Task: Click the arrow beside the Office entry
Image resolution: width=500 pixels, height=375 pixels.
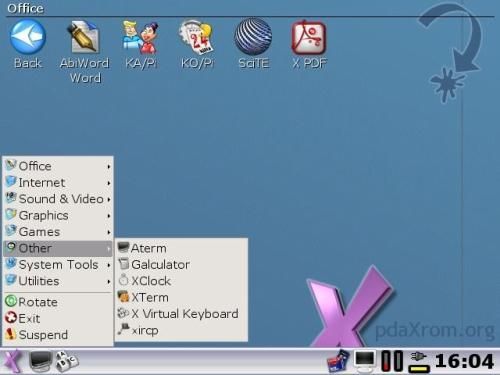Action: pos(109,166)
